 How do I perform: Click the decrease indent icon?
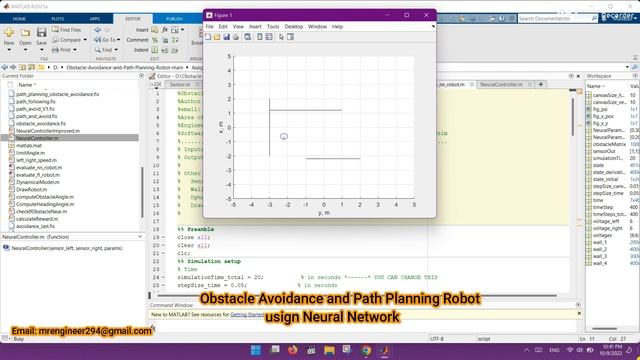point(175,50)
